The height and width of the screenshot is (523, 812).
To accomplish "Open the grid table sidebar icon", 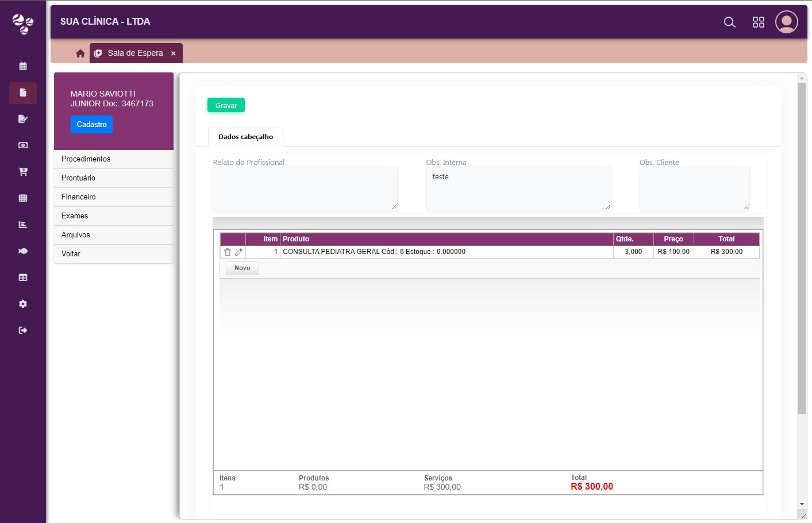I will 23,198.
